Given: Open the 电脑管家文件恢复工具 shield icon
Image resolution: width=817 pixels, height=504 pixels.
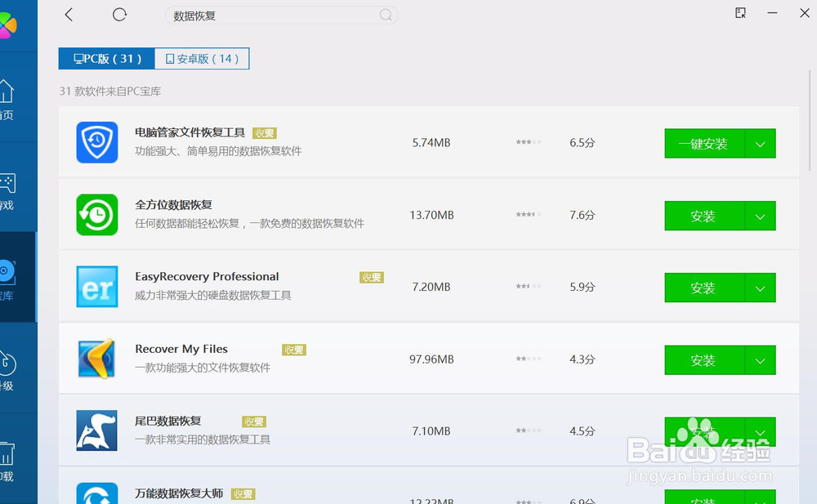Looking at the screenshot, I should pos(97,143).
